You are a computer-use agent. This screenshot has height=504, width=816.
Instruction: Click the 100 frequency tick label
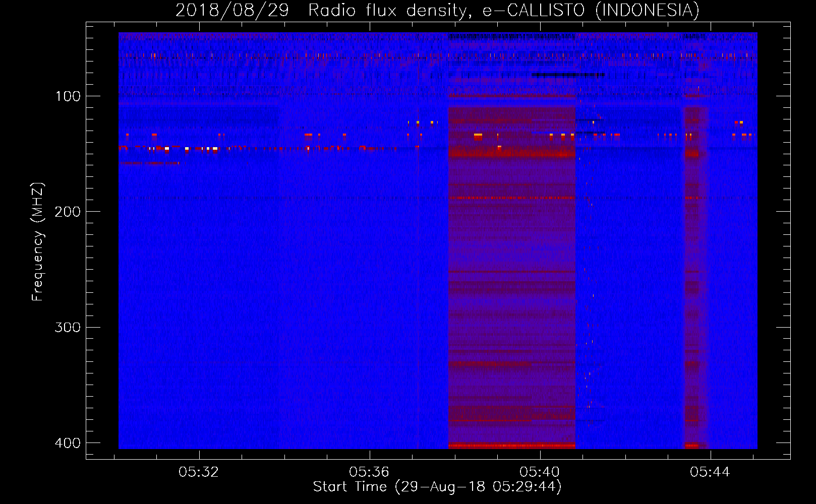tap(68, 96)
